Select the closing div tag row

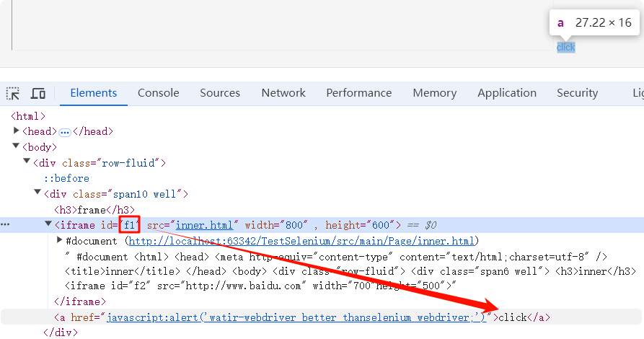61,333
